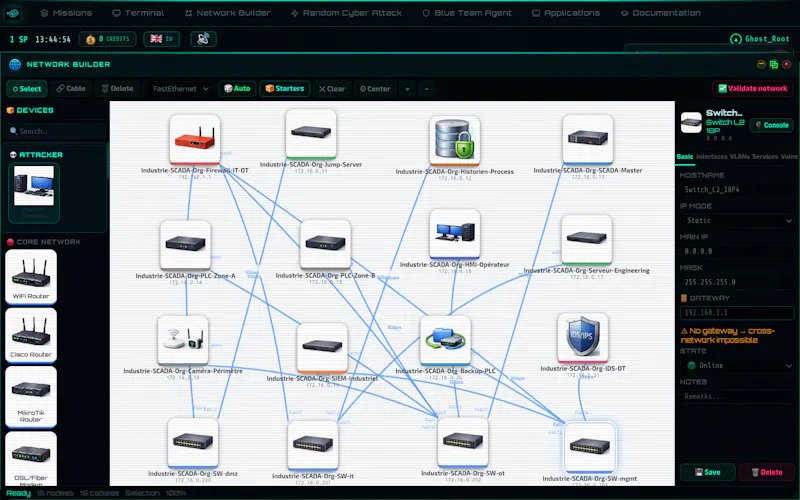Select the SW-it switch node

(x=313, y=445)
